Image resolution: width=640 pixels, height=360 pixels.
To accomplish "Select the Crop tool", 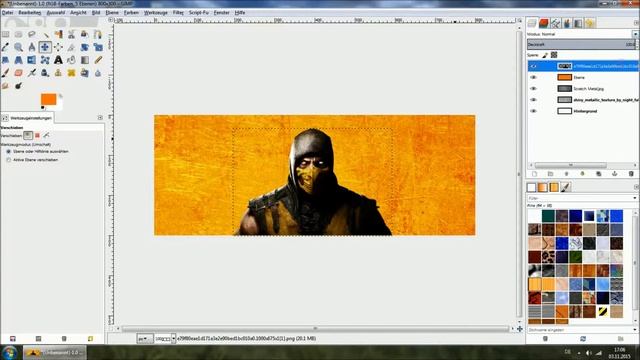I will (71, 47).
